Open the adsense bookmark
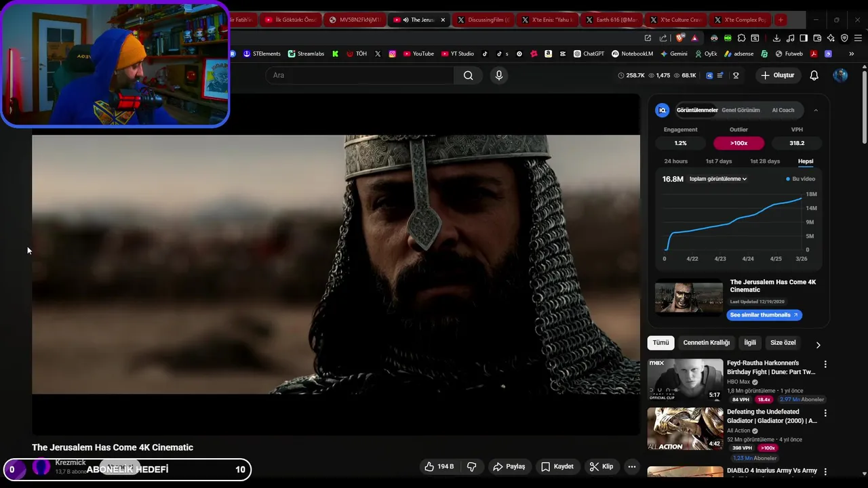This screenshot has height=488, width=868. (x=738, y=54)
